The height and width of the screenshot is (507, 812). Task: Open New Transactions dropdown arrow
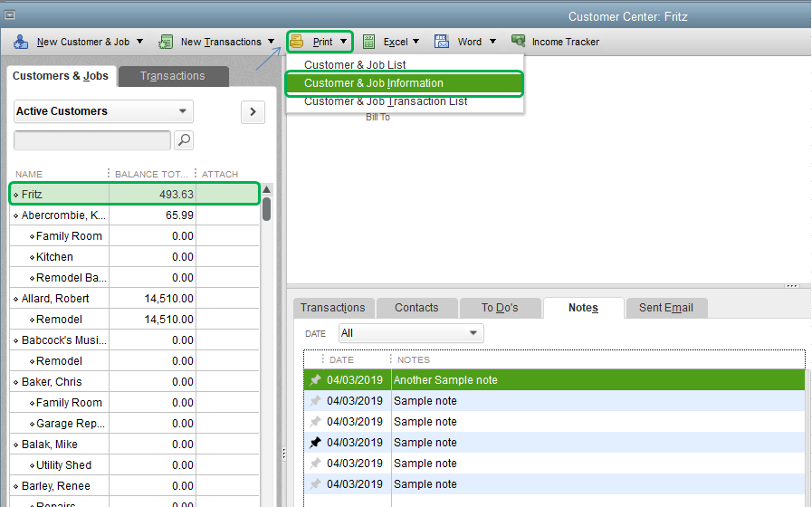click(x=272, y=42)
